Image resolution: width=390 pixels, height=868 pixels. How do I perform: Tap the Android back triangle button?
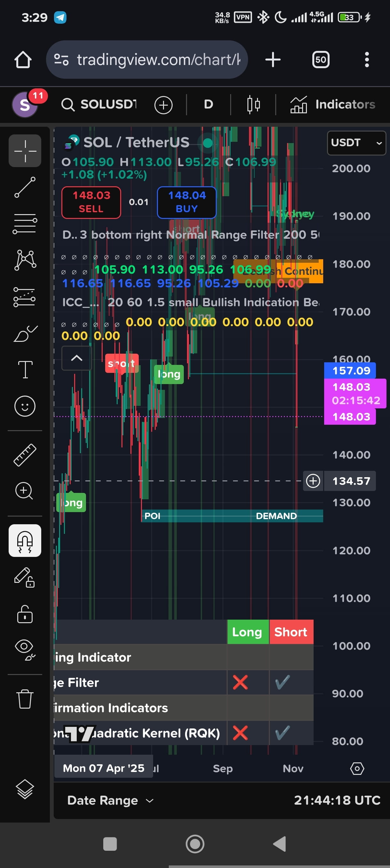click(x=280, y=844)
